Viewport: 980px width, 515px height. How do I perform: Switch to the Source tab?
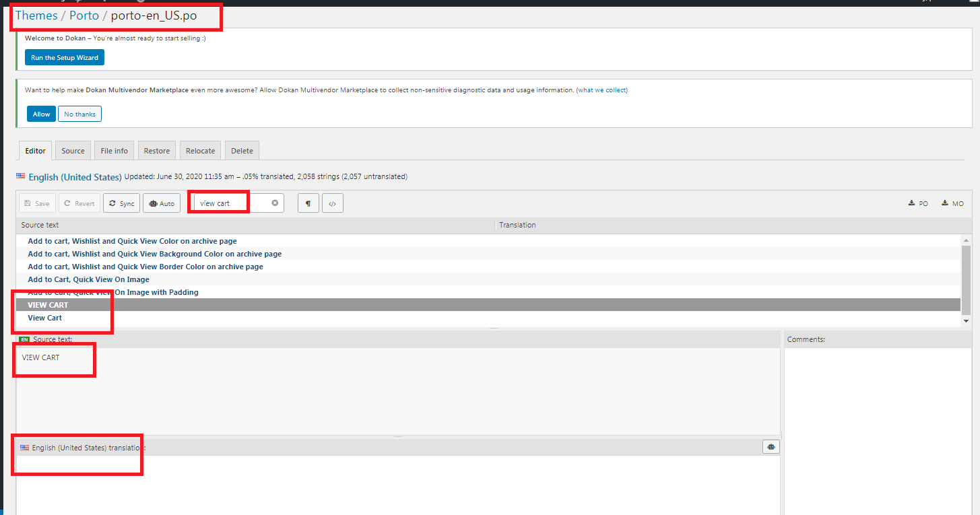[x=73, y=151]
